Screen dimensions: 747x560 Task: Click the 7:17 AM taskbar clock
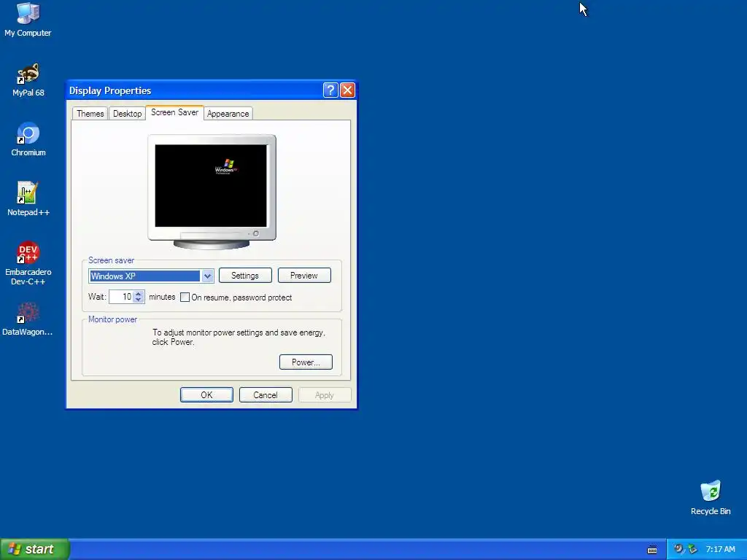(x=720, y=549)
